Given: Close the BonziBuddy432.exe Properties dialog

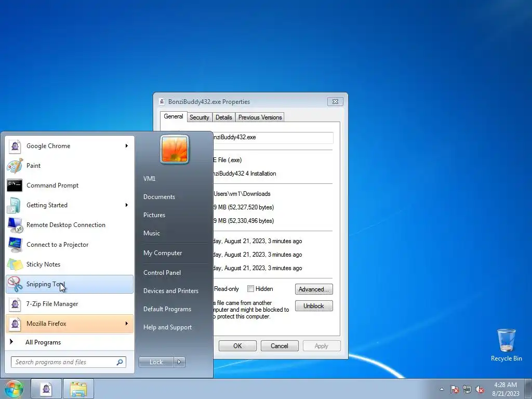Looking at the screenshot, I should pyautogui.click(x=335, y=101).
